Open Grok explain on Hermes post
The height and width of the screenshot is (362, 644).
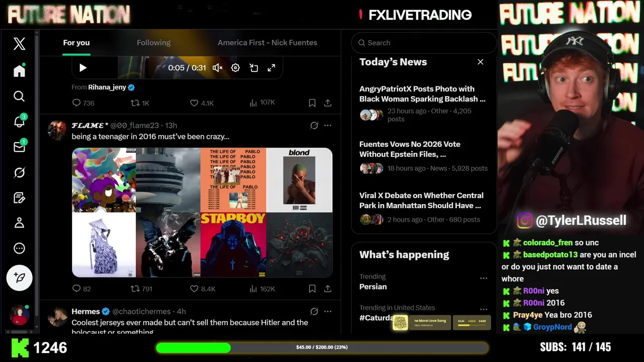click(x=314, y=311)
